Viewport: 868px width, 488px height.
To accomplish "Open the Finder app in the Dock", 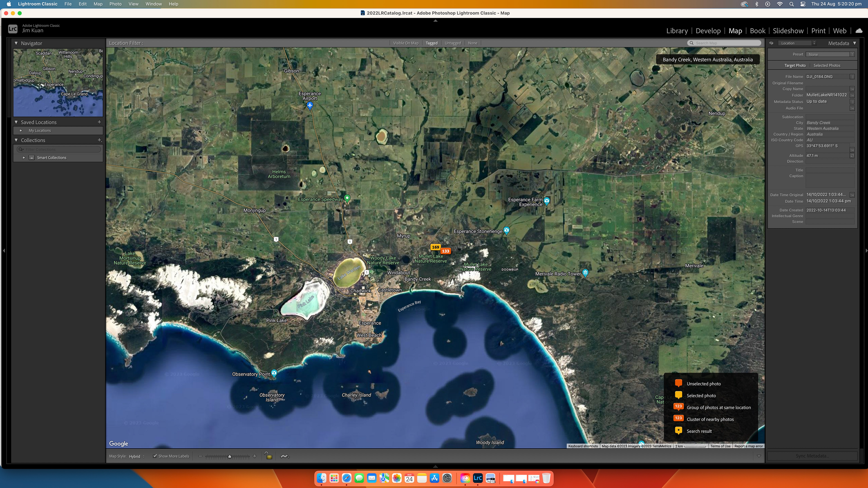I will (x=321, y=478).
